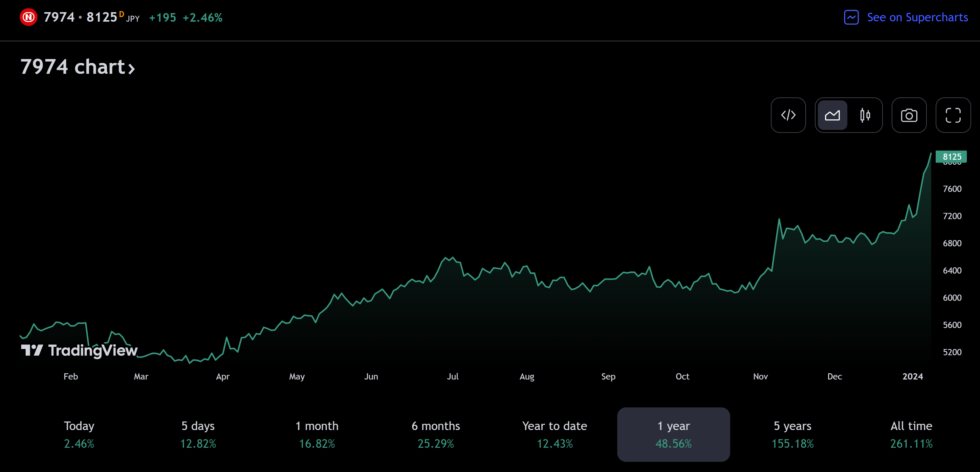This screenshot has height=472, width=980.
Task: Expand the 7974 chart heading arrow
Action: (131, 69)
